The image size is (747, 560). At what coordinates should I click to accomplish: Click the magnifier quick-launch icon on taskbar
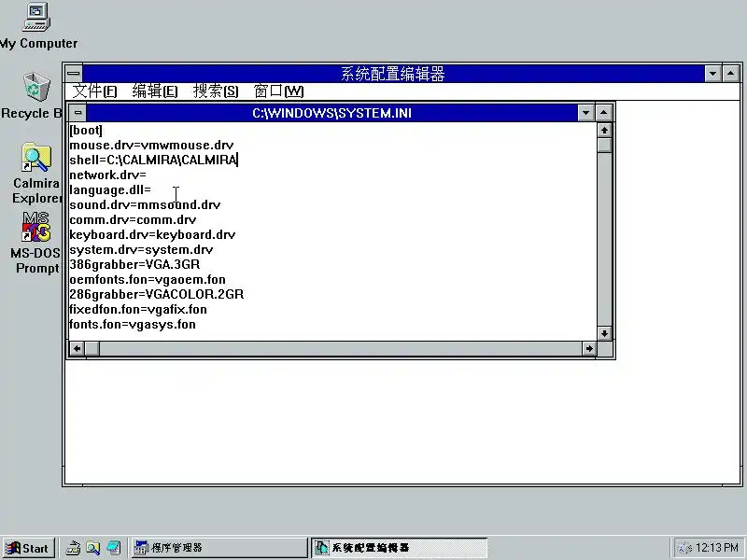[93, 548]
